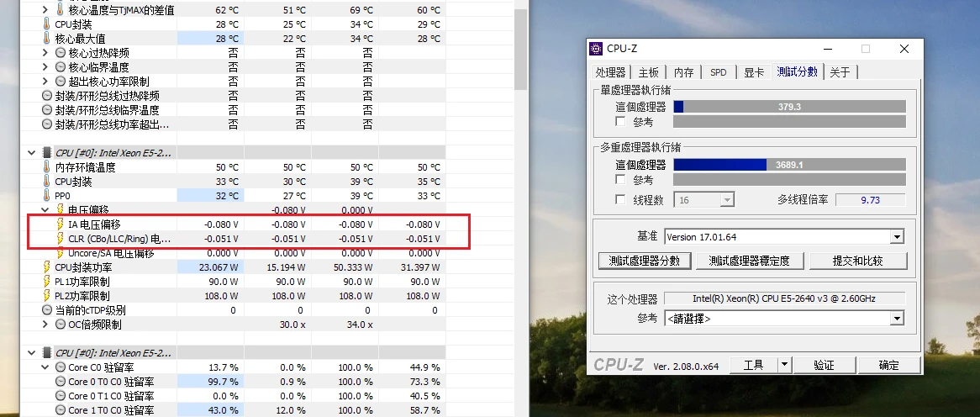Click thermometer icon of CPU封装 28 °C row
Image resolution: width=980 pixels, height=417 pixels.
(x=46, y=24)
